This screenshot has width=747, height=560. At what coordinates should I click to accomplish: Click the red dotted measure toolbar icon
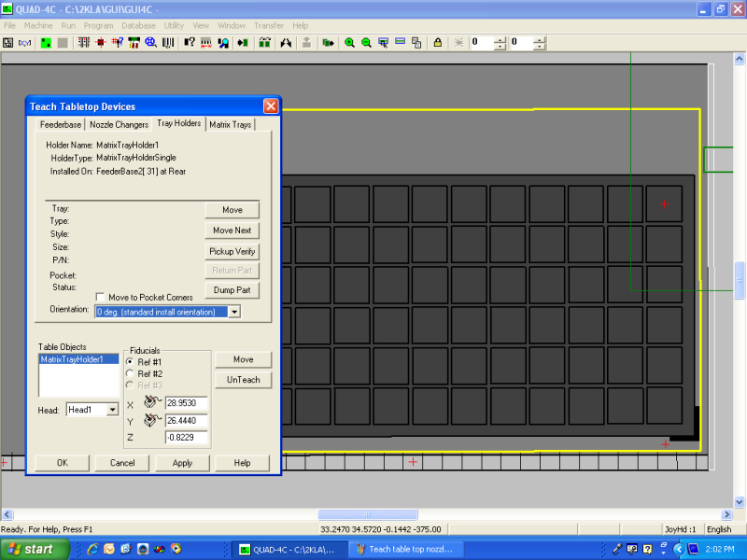206,43
